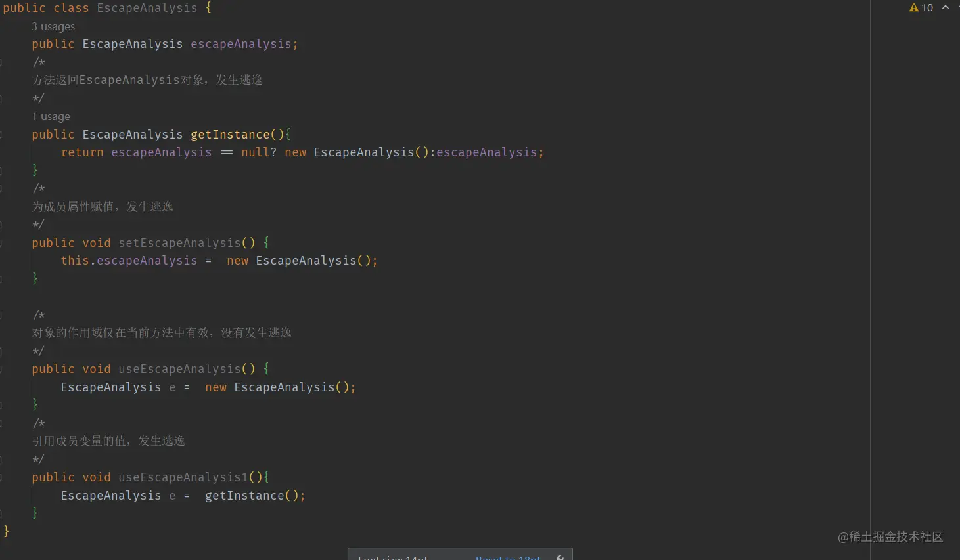
Task: Click the getInstance() call in useEscapeAnalysis1
Action: point(252,496)
